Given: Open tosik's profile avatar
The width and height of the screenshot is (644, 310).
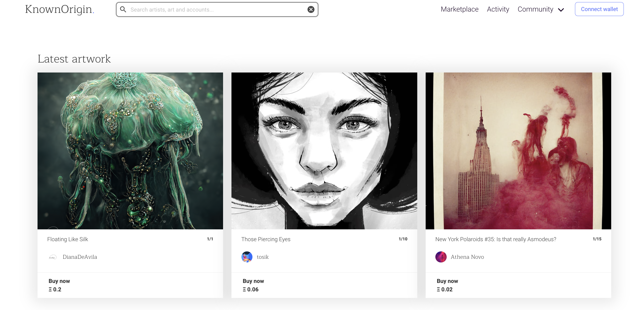Looking at the screenshot, I should pos(247,257).
